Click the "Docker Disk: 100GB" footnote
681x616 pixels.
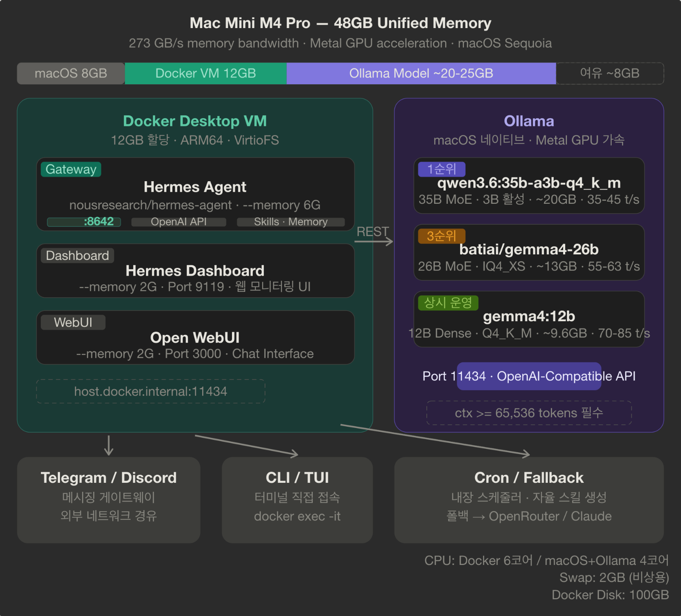[610, 595]
